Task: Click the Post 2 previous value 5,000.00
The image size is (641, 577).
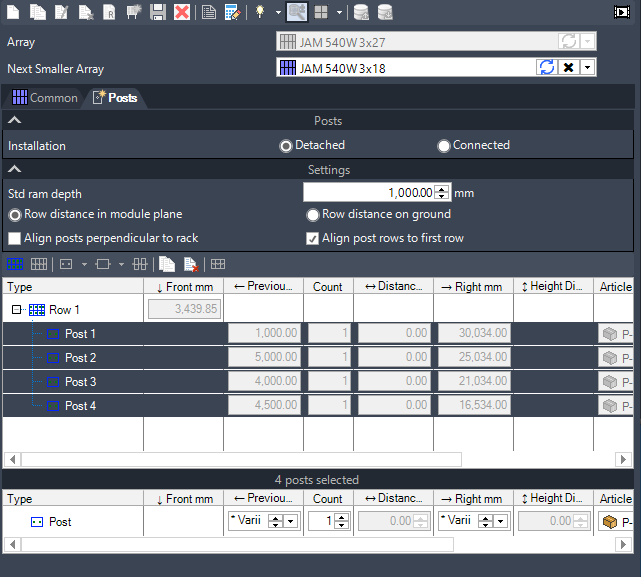Action: (x=264, y=357)
